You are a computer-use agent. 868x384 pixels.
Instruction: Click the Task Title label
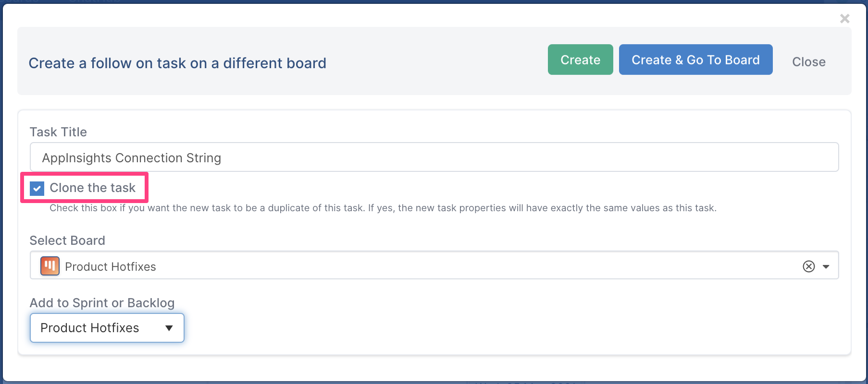click(x=58, y=132)
